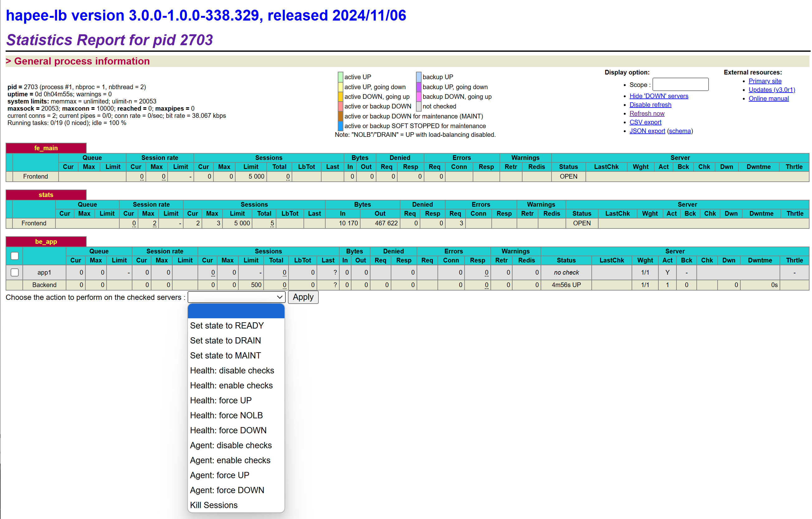Click the app1 server name cell

(x=44, y=272)
